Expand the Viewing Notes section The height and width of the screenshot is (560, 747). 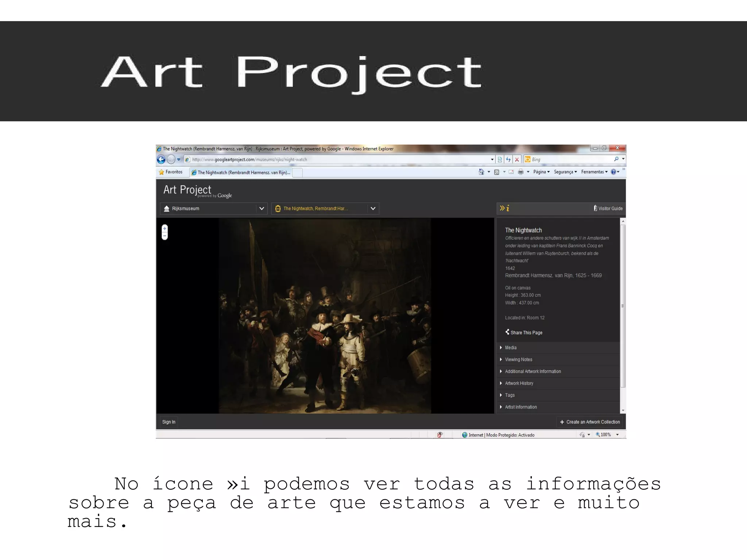pyautogui.click(x=558, y=359)
